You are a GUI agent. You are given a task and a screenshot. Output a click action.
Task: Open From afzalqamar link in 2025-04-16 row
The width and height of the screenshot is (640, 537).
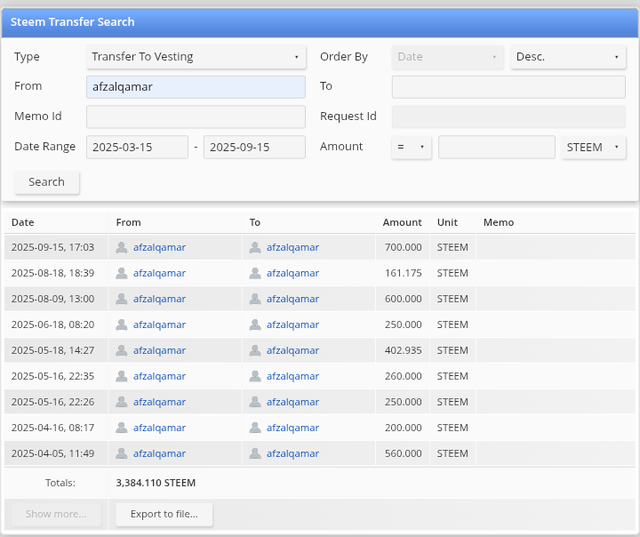click(x=159, y=428)
